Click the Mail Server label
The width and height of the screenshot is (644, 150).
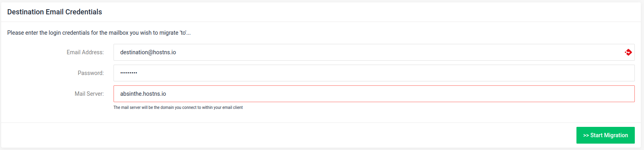[x=89, y=94]
